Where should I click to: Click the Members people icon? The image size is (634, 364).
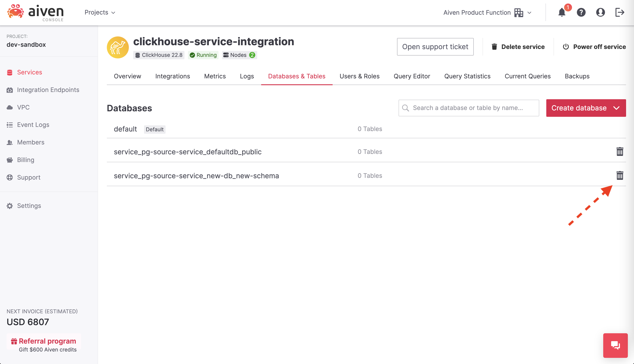tap(10, 142)
